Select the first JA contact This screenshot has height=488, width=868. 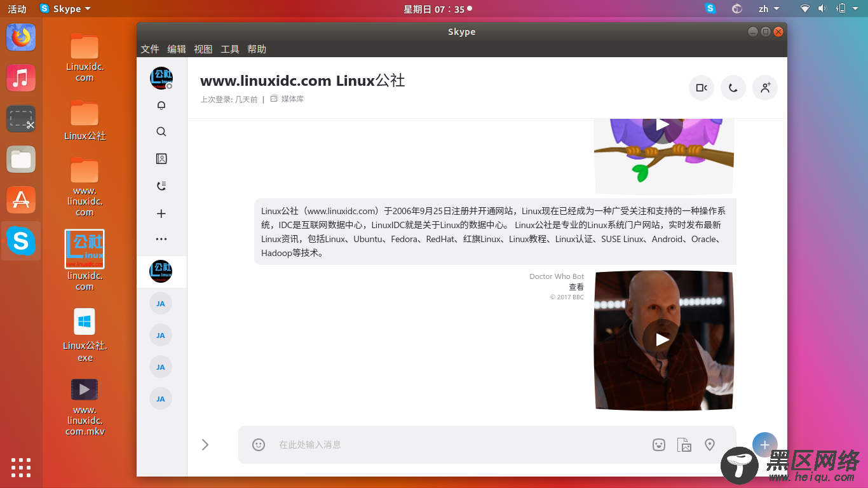click(161, 304)
